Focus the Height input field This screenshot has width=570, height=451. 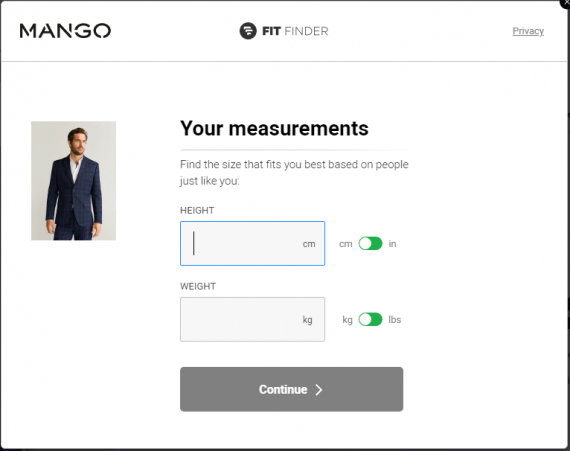(x=252, y=243)
